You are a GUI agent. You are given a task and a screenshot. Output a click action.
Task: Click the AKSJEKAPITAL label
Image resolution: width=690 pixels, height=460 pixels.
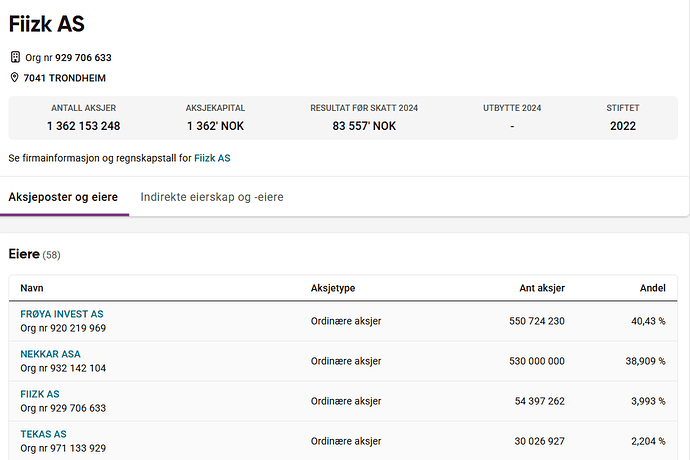[215, 108]
